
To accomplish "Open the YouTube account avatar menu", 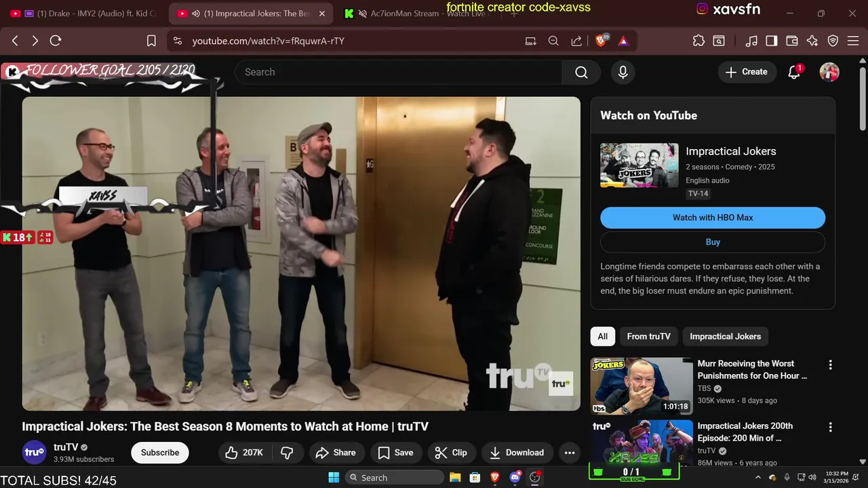I will tap(829, 72).
